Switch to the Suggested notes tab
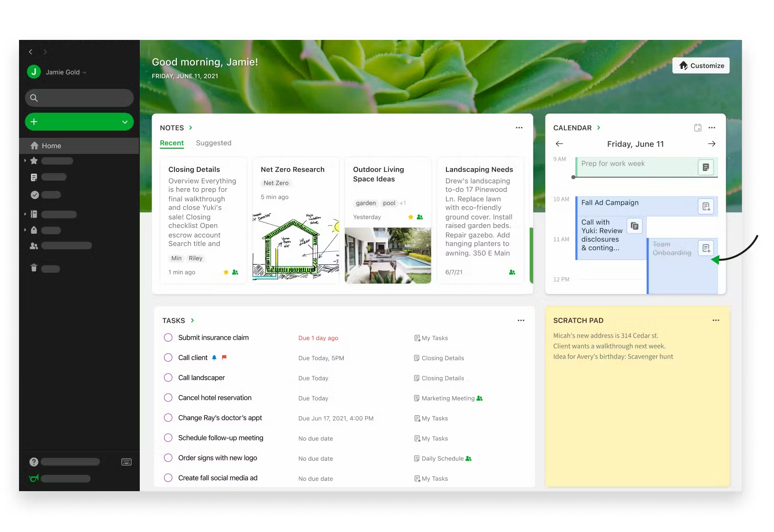Viewport: 774px width, 532px height. point(213,143)
